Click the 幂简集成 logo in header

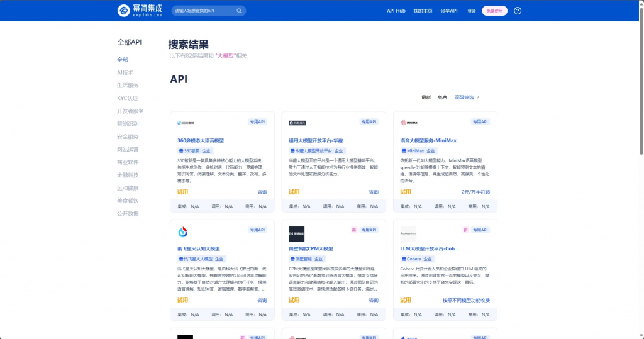(x=140, y=11)
